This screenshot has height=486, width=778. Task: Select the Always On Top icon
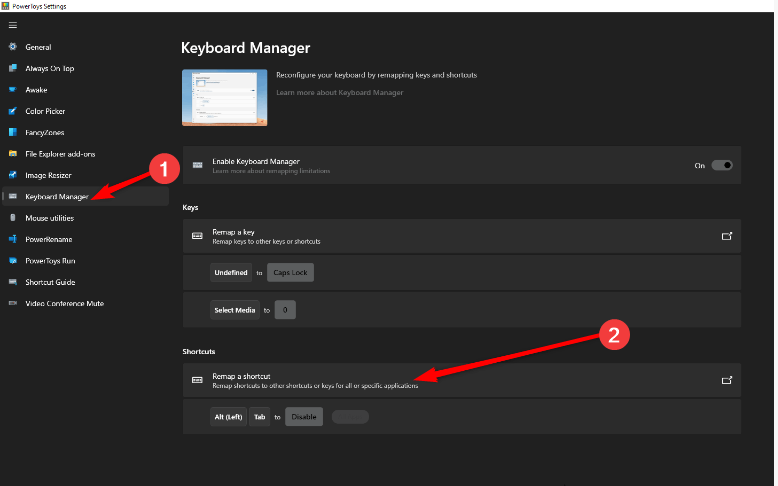13,68
